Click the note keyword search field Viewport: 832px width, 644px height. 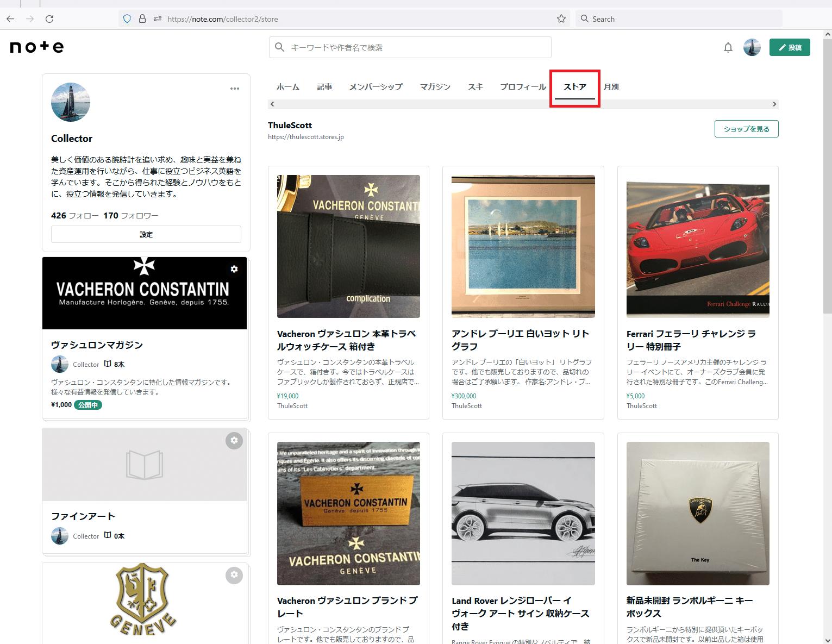point(410,47)
